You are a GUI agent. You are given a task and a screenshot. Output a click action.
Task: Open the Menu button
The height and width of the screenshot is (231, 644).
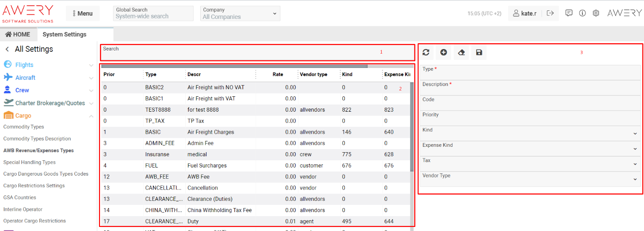(83, 14)
